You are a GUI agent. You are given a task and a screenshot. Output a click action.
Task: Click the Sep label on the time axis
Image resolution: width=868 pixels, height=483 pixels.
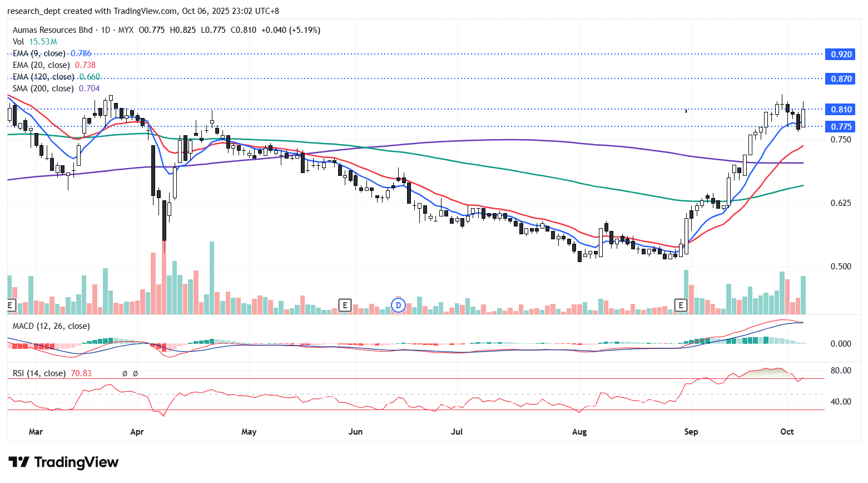[691, 432]
